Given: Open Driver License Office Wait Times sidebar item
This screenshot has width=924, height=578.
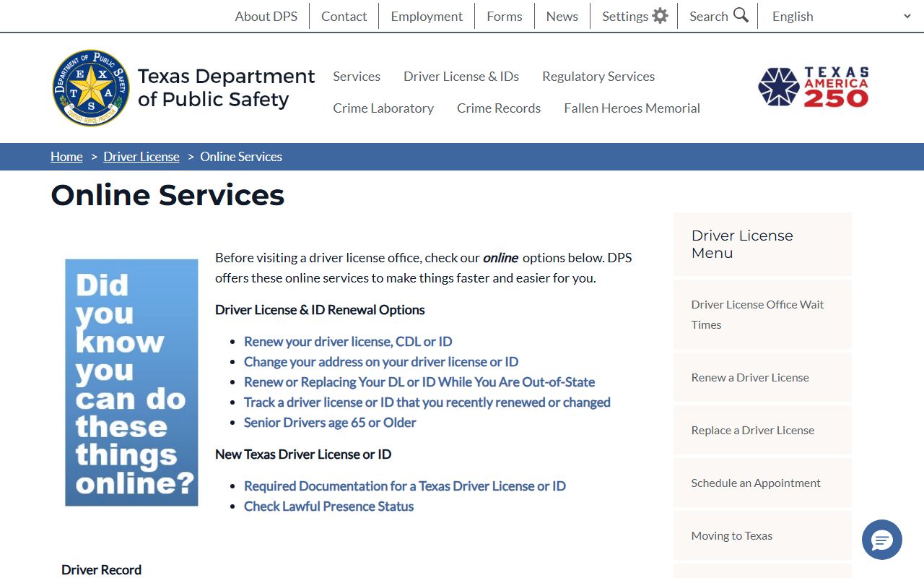Looking at the screenshot, I should 762,314.
